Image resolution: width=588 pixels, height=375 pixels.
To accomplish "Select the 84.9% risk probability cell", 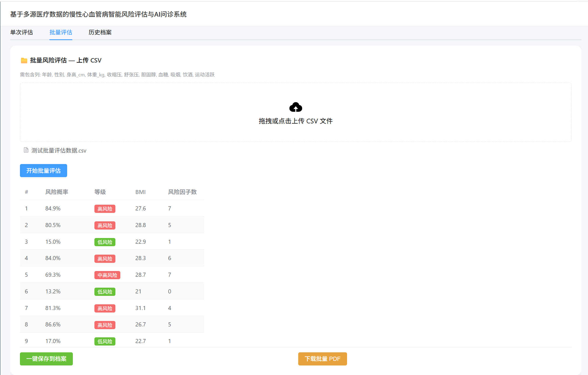I will coord(53,209).
